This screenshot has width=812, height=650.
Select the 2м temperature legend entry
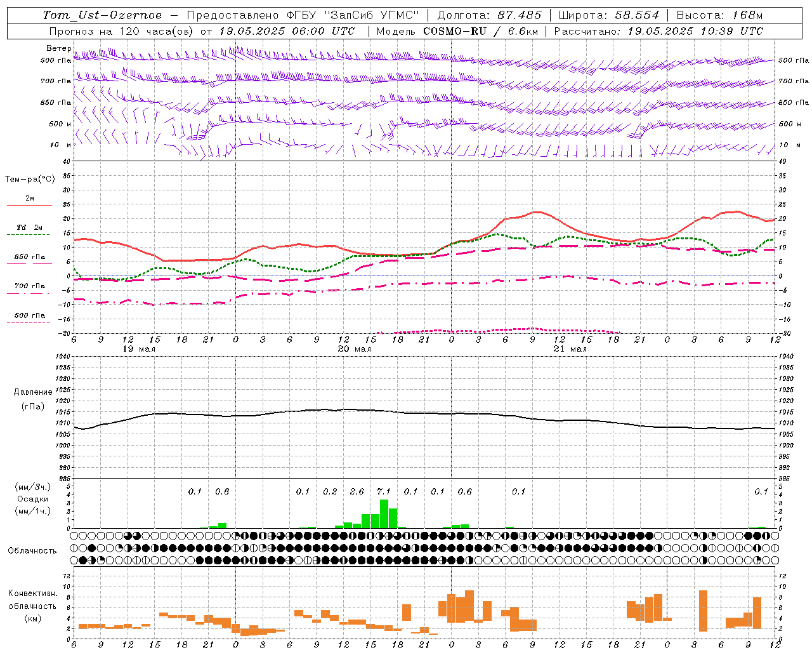click(30, 199)
